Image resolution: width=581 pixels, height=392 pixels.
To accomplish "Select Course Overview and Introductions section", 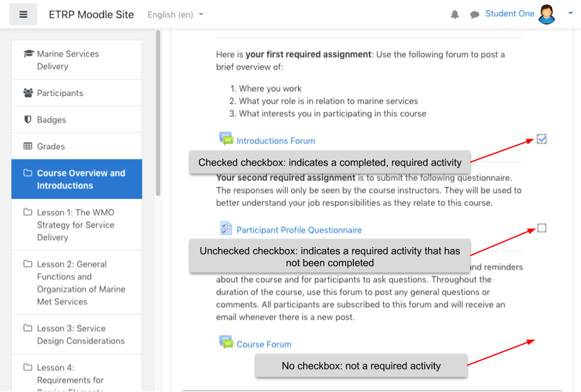I will click(77, 179).
